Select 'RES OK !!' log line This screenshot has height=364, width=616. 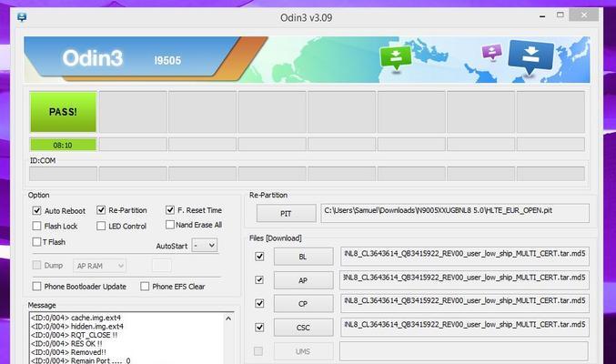click(66, 344)
